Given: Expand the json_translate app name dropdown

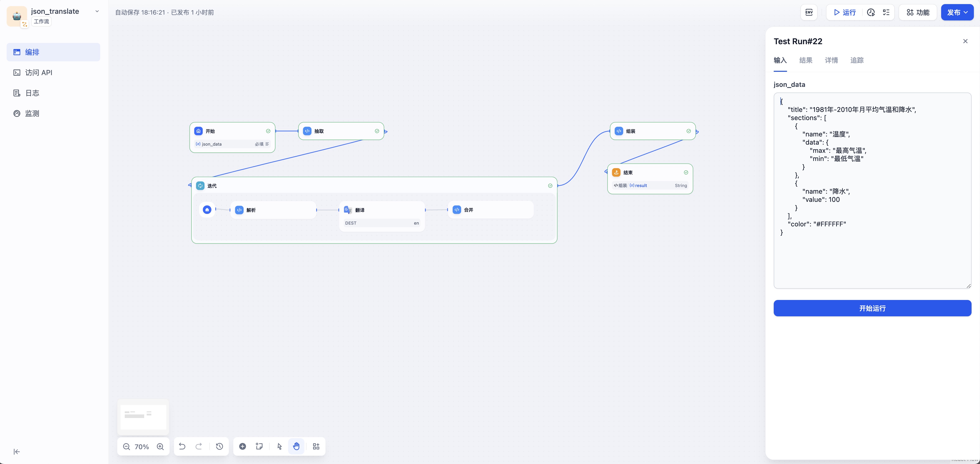Looking at the screenshot, I should (97, 11).
